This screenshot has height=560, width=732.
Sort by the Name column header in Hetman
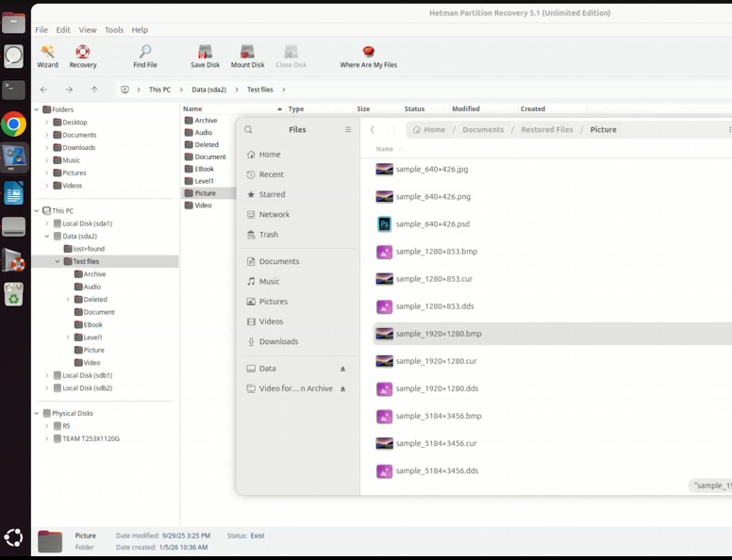(x=232, y=108)
